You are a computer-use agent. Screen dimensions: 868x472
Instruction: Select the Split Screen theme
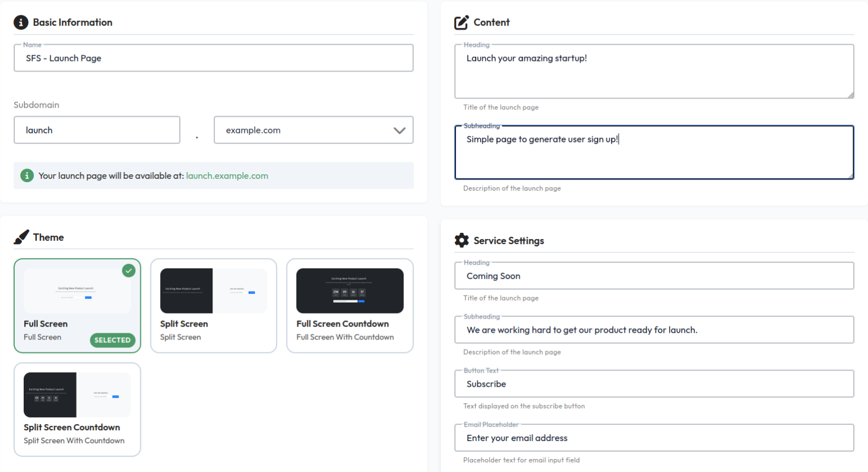click(214, 306)
